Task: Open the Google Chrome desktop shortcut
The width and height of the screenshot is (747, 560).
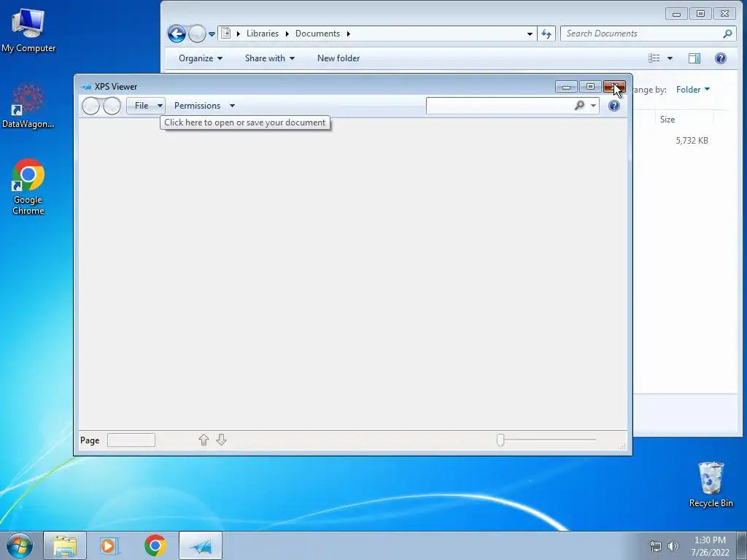Action: click(28, 187)
